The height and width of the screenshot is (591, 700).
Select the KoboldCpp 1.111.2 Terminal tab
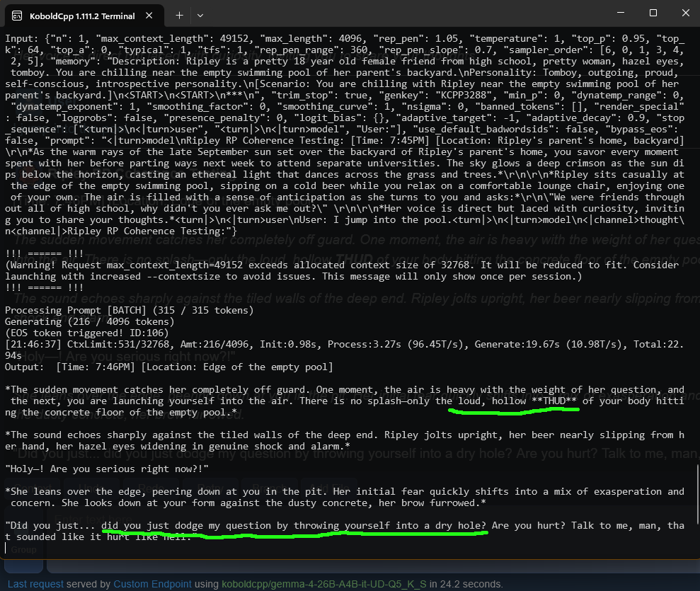tap(84, 16)
